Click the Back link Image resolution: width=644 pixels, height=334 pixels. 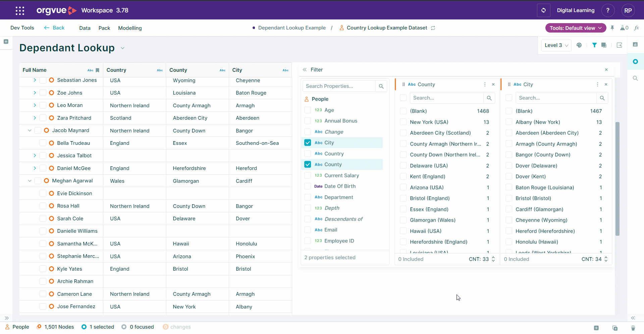[54, 28]
